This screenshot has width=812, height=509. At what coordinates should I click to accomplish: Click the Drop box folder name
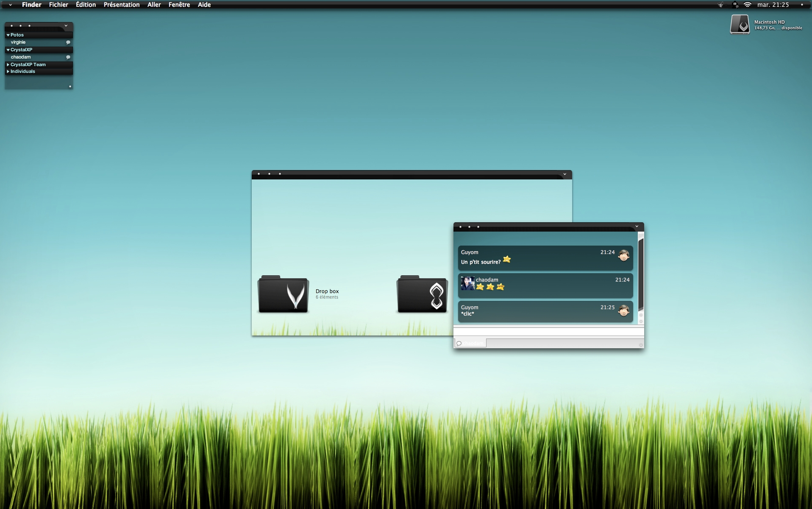coord(327,291)
